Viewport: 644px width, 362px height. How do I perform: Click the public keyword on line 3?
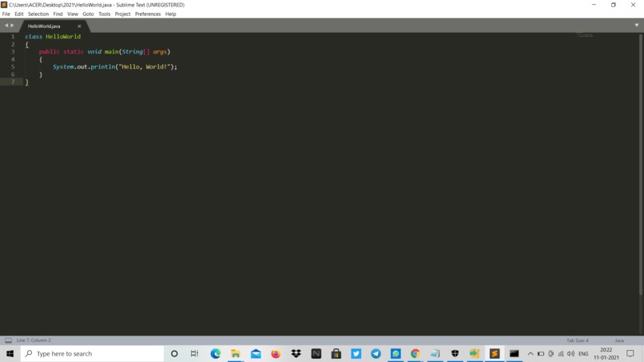click(x=50, y=52)
